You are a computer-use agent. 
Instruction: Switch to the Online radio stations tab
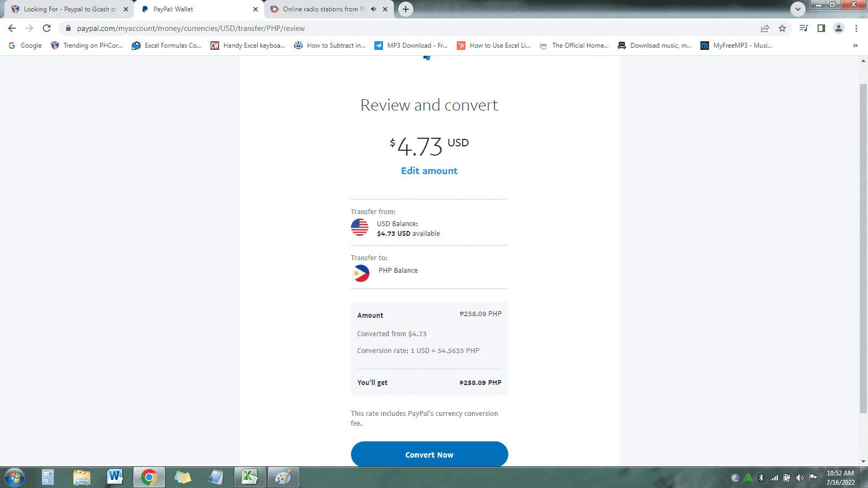click(x=329, y=9)
